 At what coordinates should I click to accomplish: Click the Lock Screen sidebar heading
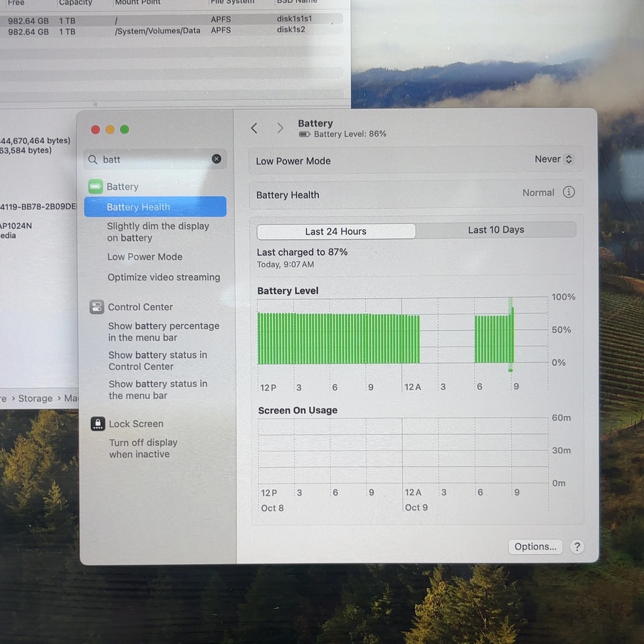pyautogui.click(x=136, y=423)
